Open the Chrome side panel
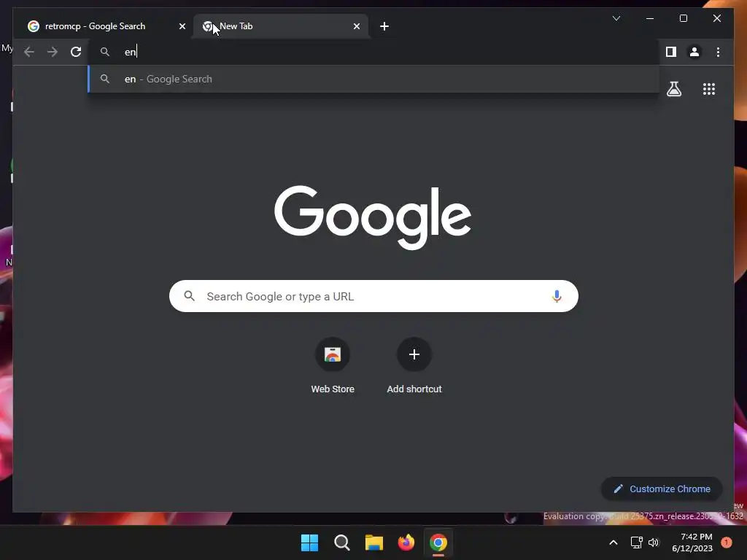The height and width of the screenshot is (560, 747). point(671,52)
